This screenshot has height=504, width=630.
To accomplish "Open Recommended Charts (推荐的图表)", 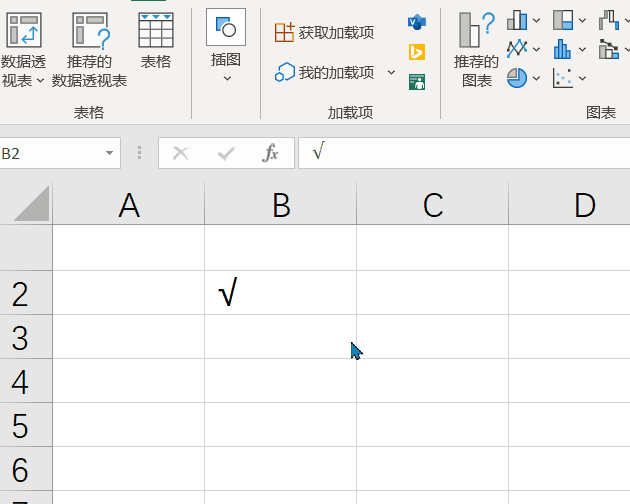I will pos(477,50).
